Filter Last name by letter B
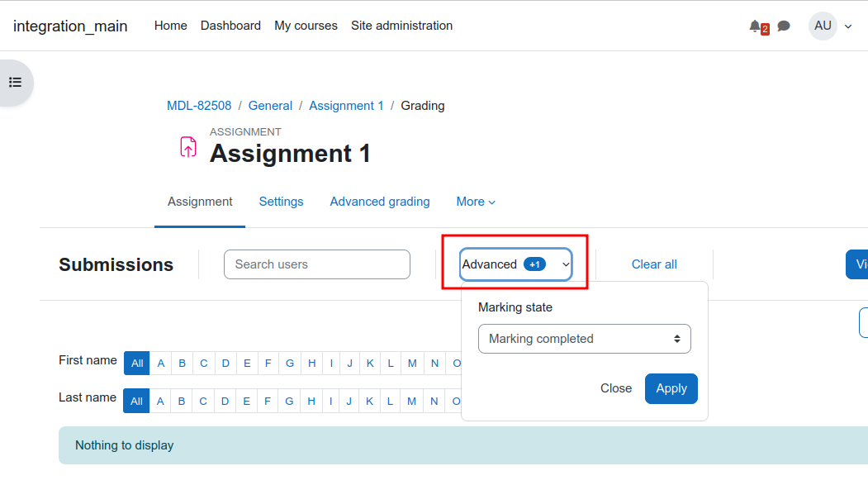This screenshot has width=868, height=485. point(182,401)
